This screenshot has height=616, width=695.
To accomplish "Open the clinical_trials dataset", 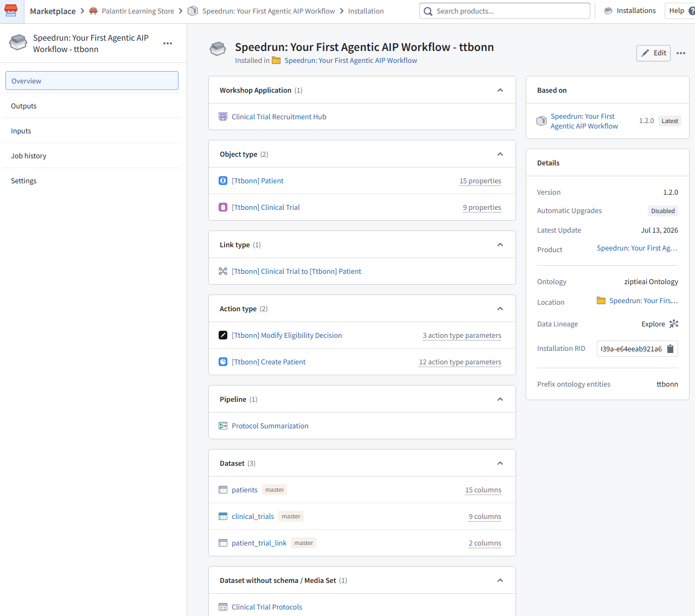I will [x=253, y=516].
